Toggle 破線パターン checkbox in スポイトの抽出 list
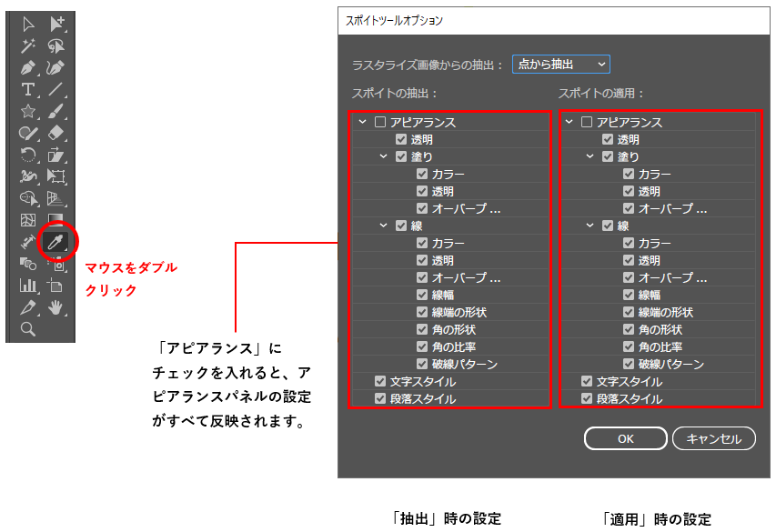Viewport: 776px width, 532px height. point(422,365)
